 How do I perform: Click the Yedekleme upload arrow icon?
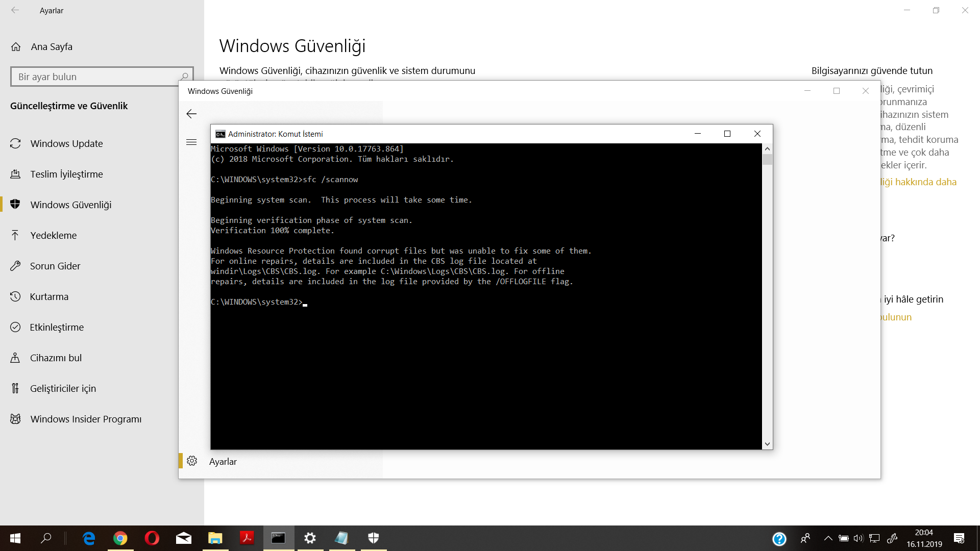click(x=15, y=235)
